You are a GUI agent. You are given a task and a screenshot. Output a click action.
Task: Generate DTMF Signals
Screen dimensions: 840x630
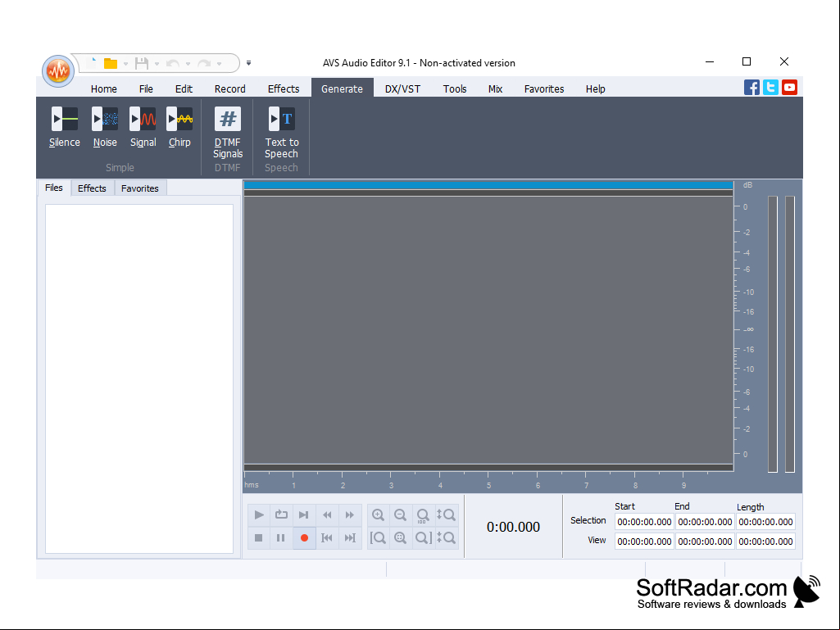(228, 133)
